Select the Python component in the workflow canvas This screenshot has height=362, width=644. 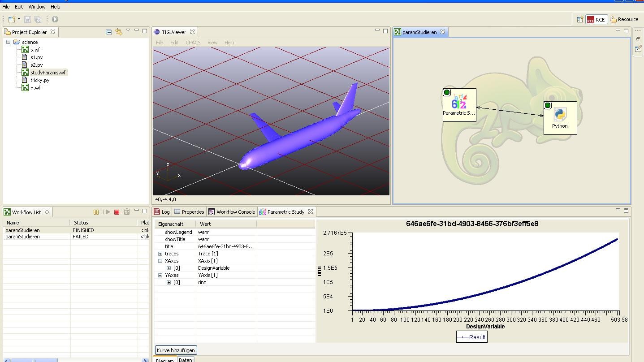click(x=560, y=117)
